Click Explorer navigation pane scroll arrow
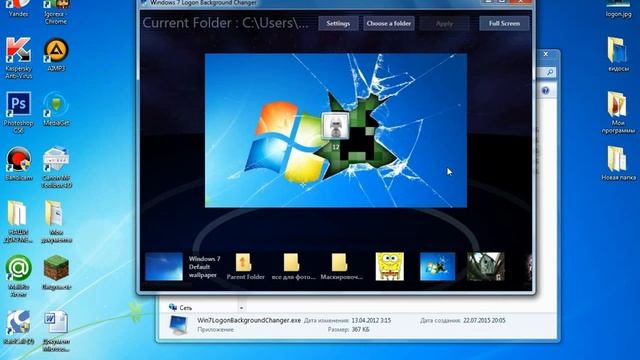The height and width of the screenshot is (360, 640). [241, 308]
